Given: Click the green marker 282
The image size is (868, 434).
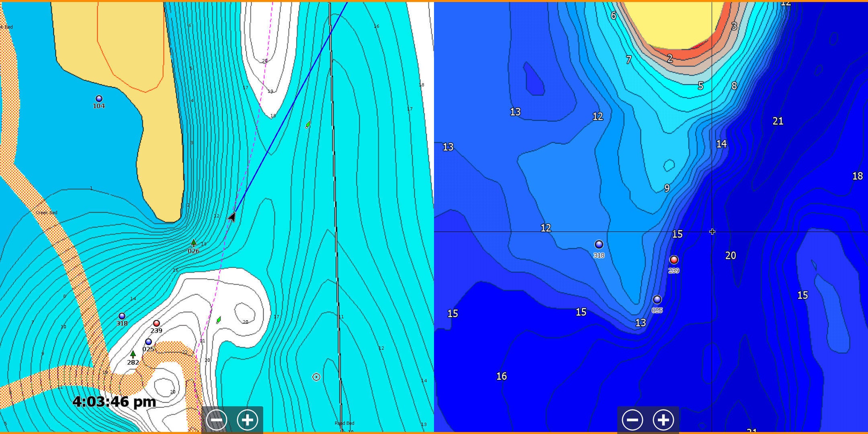Looking at the screenshot, I should tap(133, 354).
